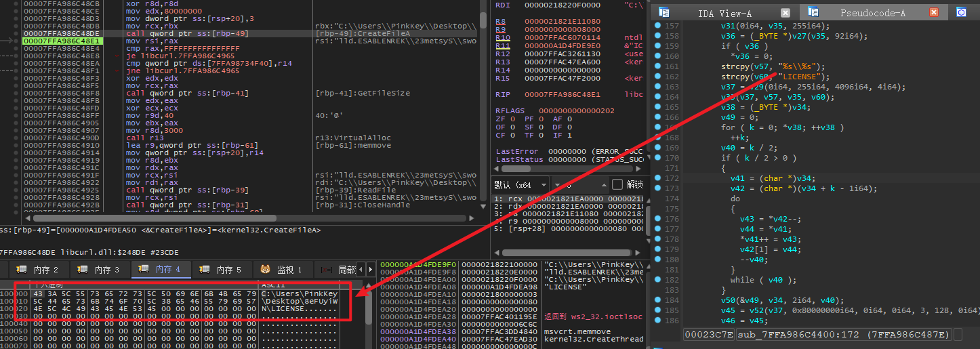Select the mov r8d,3000 instruction
This screenshot has height=349, width=980.
[155, 130]
